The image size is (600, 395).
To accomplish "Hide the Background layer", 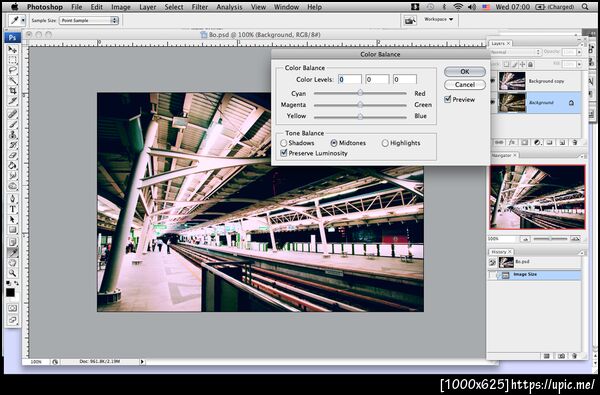I will click(x=492, y=103).
